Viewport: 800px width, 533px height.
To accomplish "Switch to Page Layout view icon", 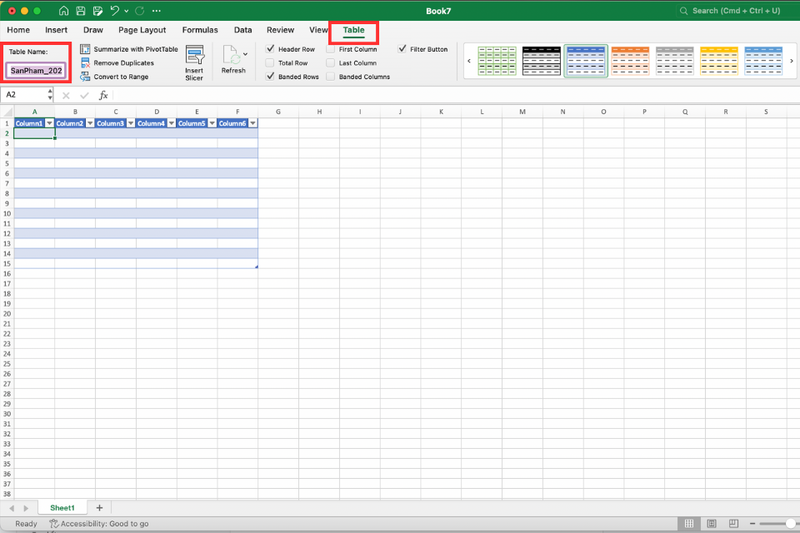I will pyautogui.click(x=711, y=524).
